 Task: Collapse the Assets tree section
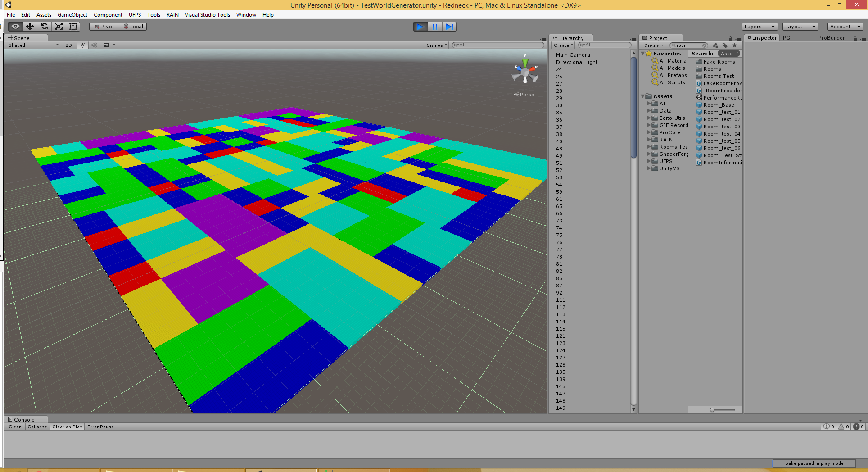[x=643, y=96]
